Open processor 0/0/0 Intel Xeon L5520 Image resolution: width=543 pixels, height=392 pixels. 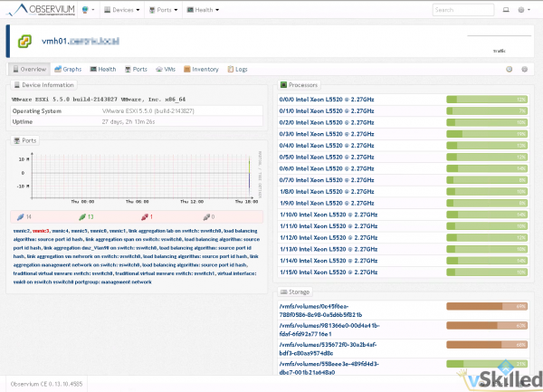[327, 100]
